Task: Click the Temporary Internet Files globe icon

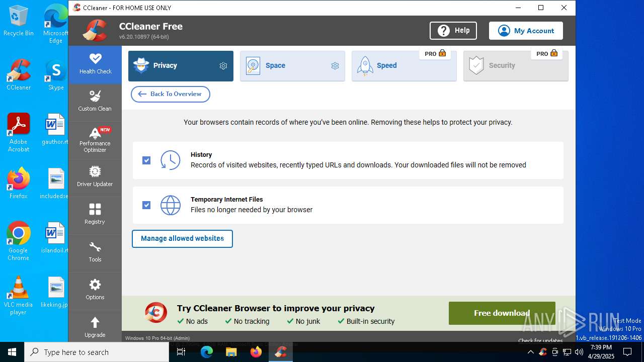Action: point(170,205)
